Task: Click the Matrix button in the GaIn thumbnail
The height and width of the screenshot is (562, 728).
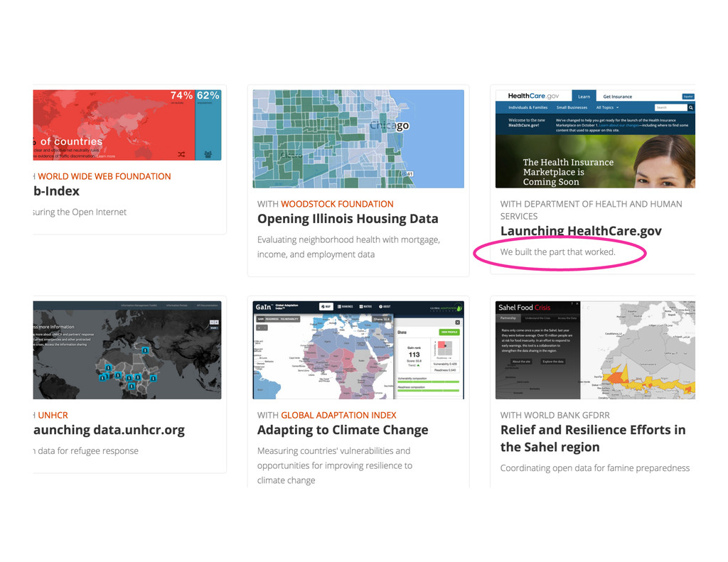Action: 366,306
